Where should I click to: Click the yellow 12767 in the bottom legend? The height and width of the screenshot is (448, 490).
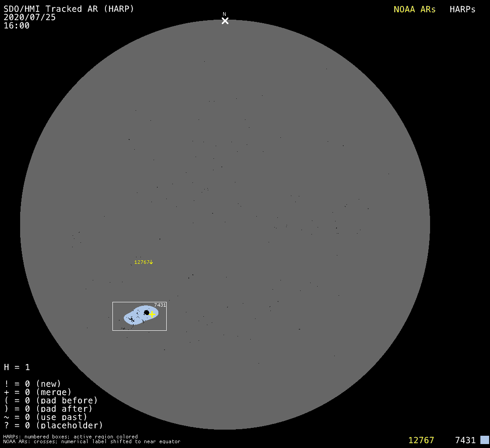click(x=421, y=440)
